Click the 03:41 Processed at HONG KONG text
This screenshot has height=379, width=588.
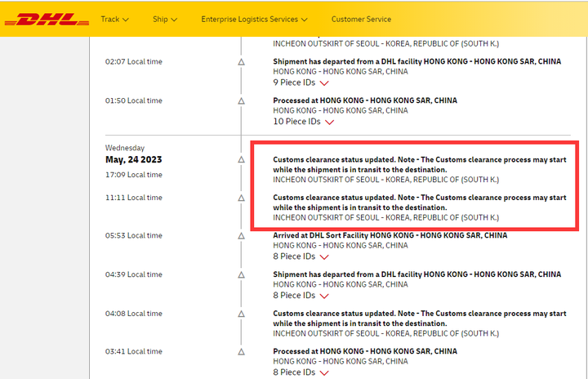(x=365, y=351)
